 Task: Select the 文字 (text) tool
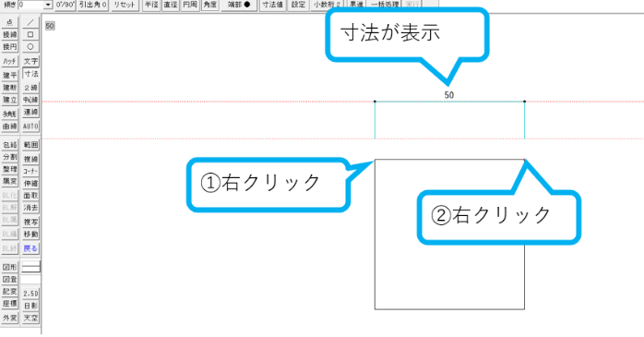(30, 61)
